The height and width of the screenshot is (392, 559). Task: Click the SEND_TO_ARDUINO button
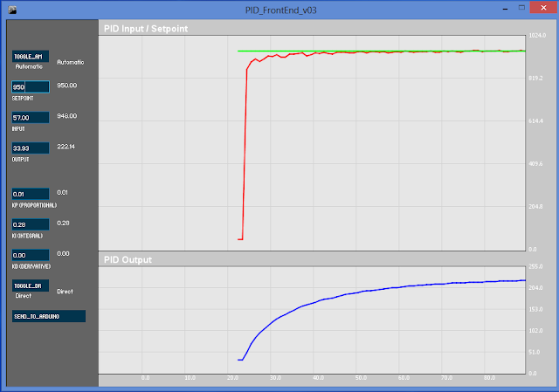(x=49, y=316)
